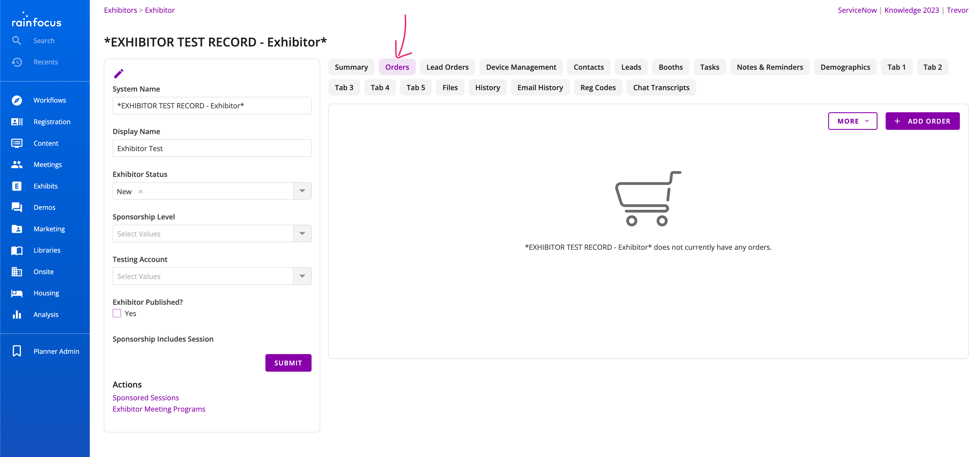Check the Exhibitor Published Yes checkbox
The image size is (980, 457).
click(x=117, y=314)
